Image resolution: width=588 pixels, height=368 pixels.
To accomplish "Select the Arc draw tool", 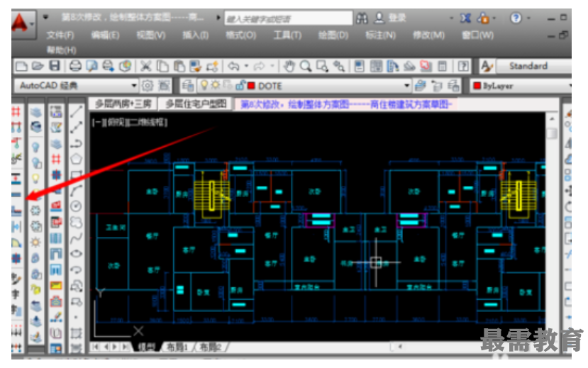I will (x=77, y=190).
